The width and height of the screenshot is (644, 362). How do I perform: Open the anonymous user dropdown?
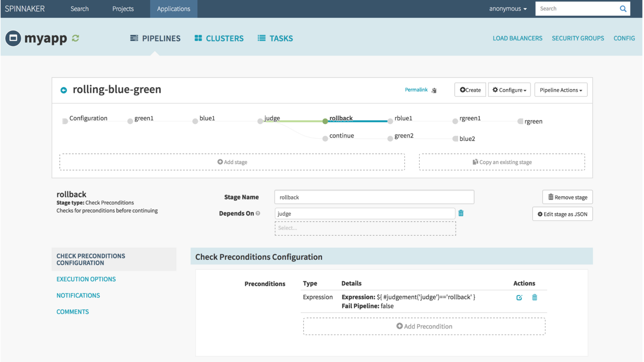(x=508, y=8)
